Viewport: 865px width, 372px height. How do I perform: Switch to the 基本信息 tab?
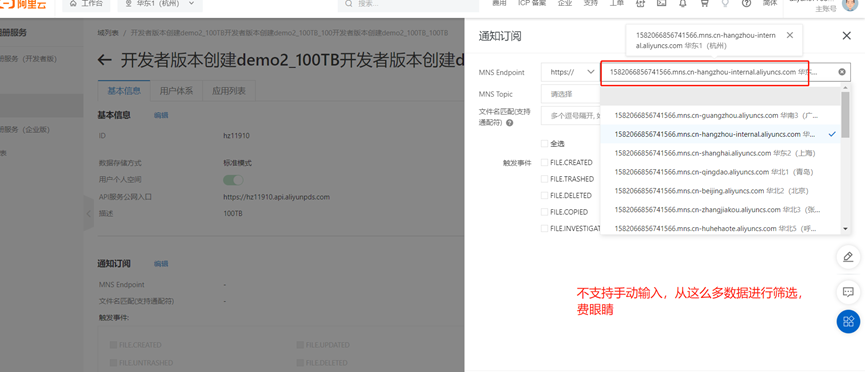coord(124,91)
